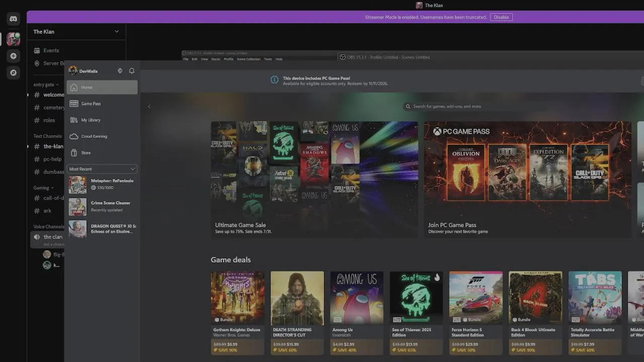This screenshot has height=362, width=644.
Task: Open the OBS View menu
Action: 204,59
